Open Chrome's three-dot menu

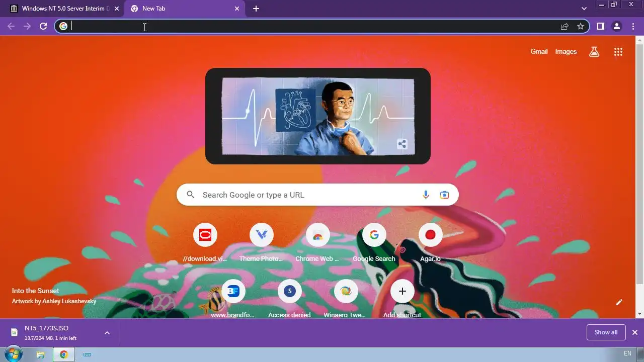click(x=633, y=26)
